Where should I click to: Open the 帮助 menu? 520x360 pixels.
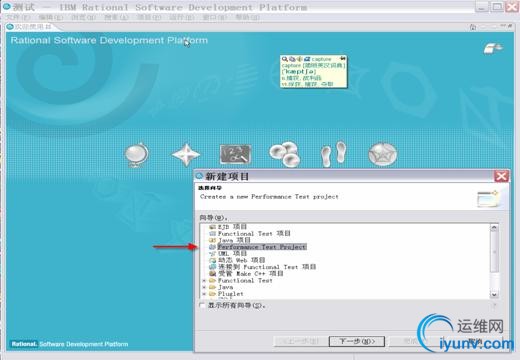click(248, 17)
